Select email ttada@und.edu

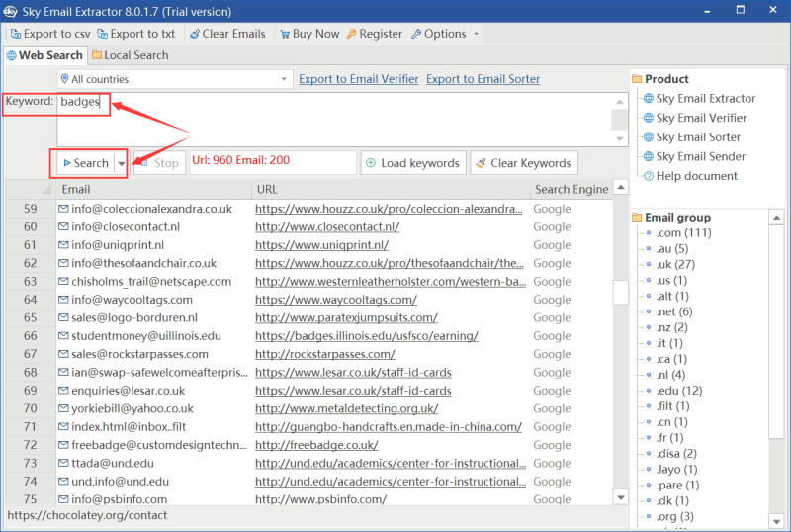pyautogui.click(x=113, y=464)
